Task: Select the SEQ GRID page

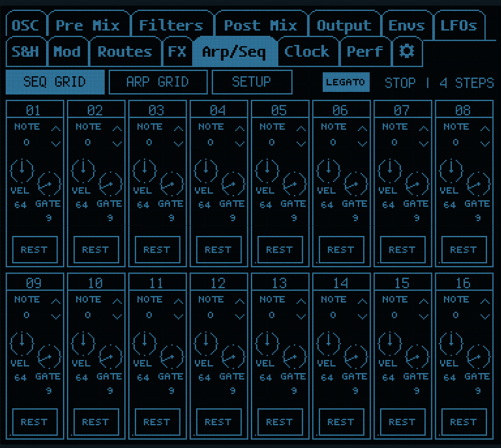Action: 55,82
